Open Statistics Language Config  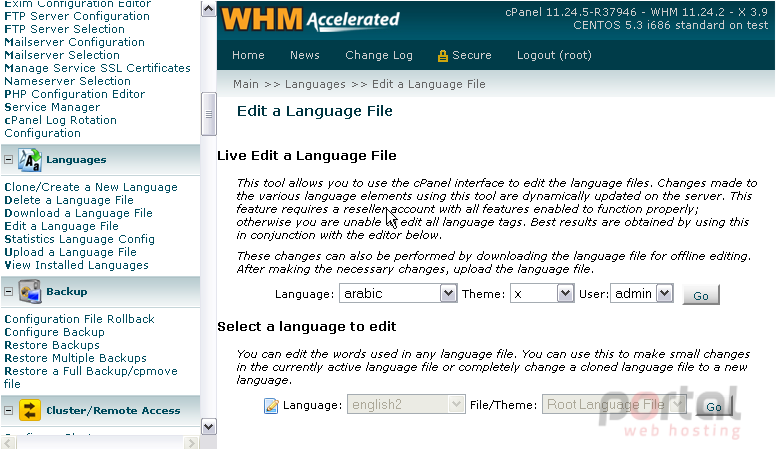[x=79, y=239]
